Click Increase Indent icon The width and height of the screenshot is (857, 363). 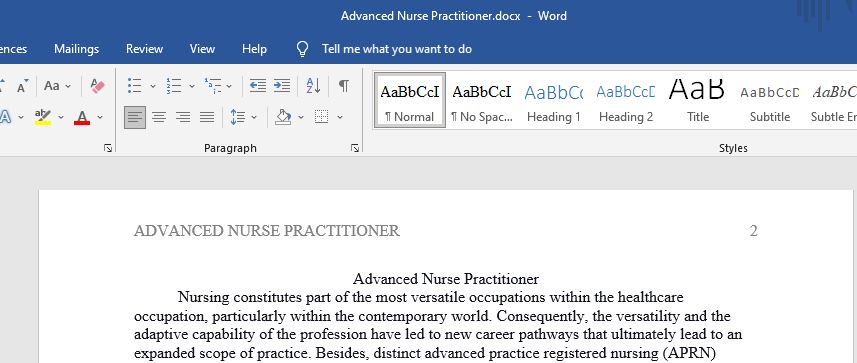(x=282, y=85)
